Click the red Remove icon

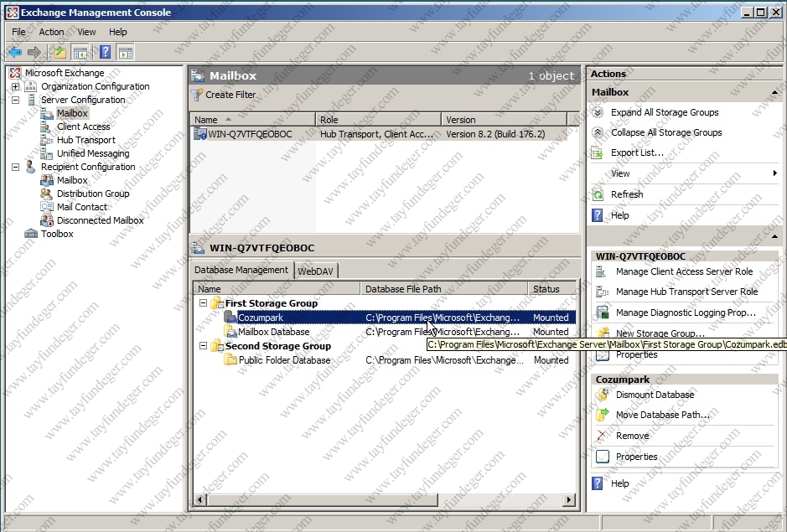pyautogui.click(x=602, y=436)
